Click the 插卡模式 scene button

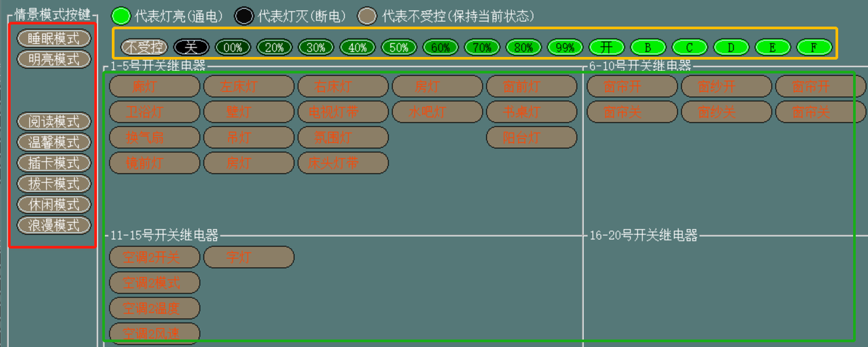pos(54,163)
